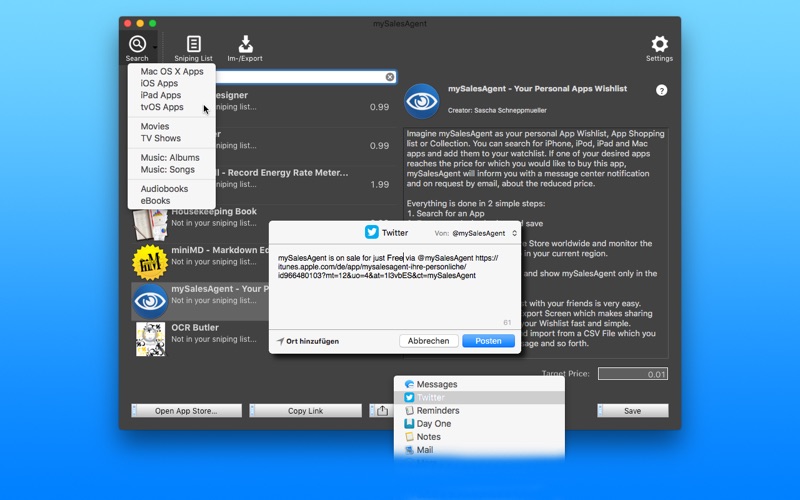
Task: Click the Save button
Action: coord(633,411)
